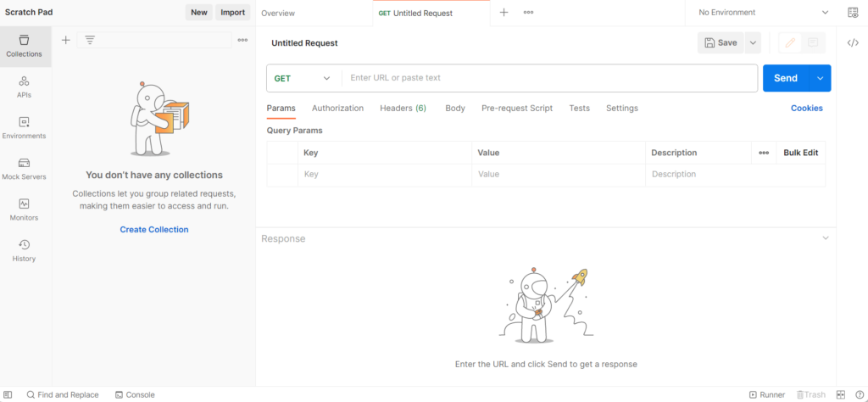Click the query param Key cell placeholder
This screenshot has height=402, width=868.
click(x=385, y=175)
